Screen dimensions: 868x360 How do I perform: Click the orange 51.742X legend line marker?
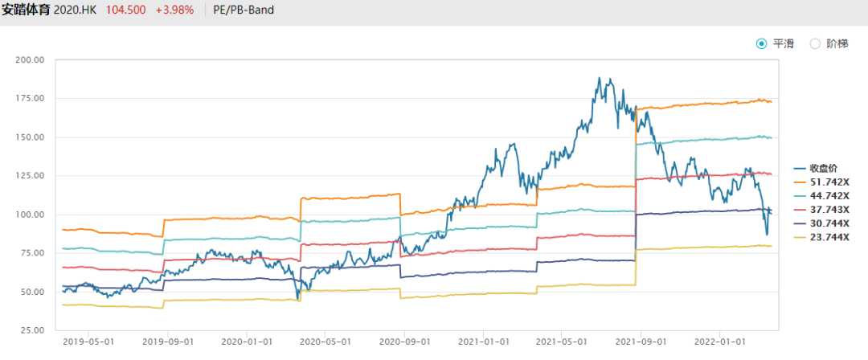800,182
